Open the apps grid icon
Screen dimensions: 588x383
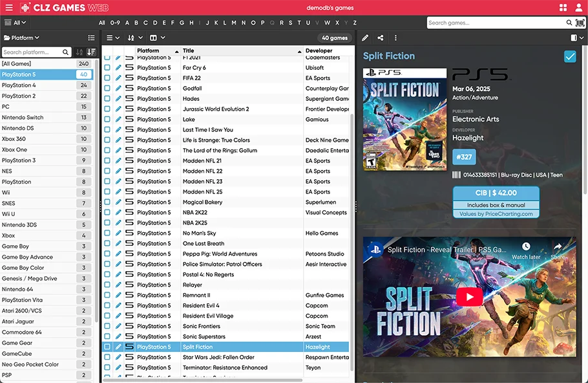[563, 8]
